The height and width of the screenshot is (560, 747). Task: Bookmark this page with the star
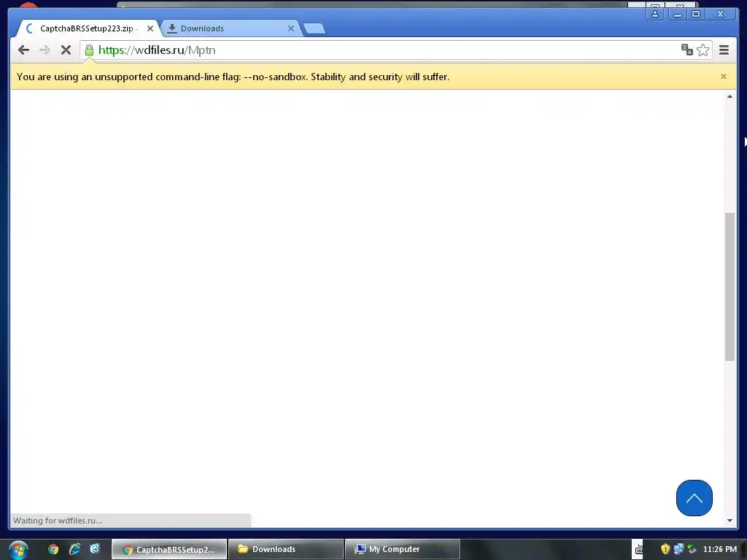pos(703,50)
